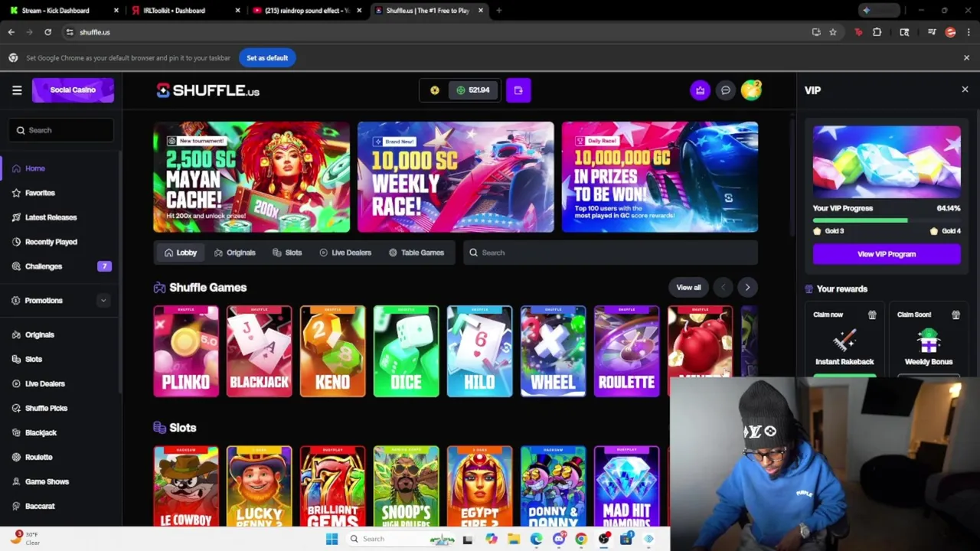Select the 521.94 sweeps coin balance
This screenshot has width=980, height=551.
[473, 90]
